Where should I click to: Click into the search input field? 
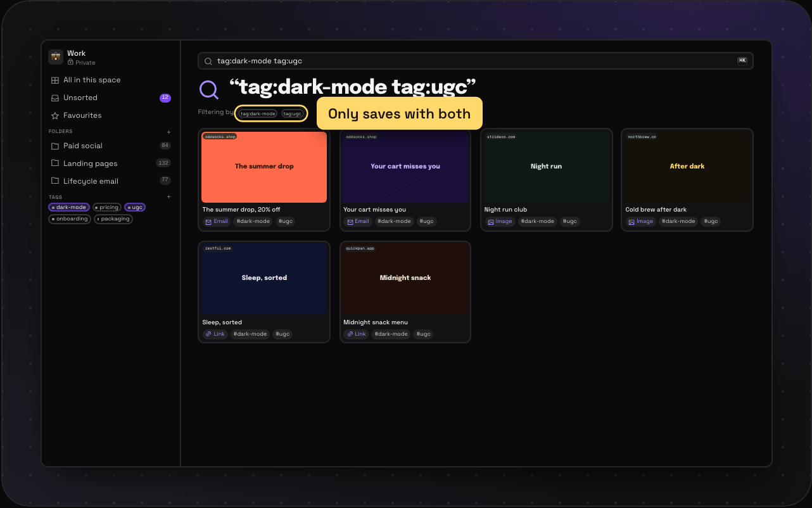click(476, 61)
